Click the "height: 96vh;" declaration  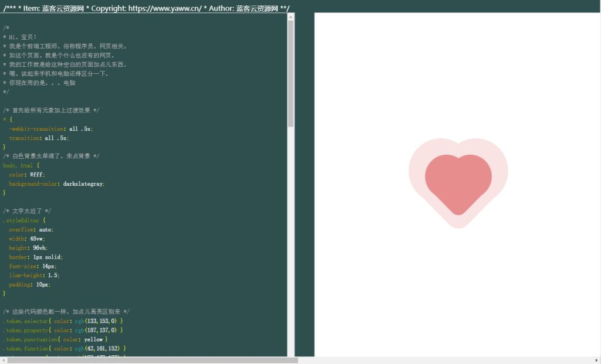point(28,248)
